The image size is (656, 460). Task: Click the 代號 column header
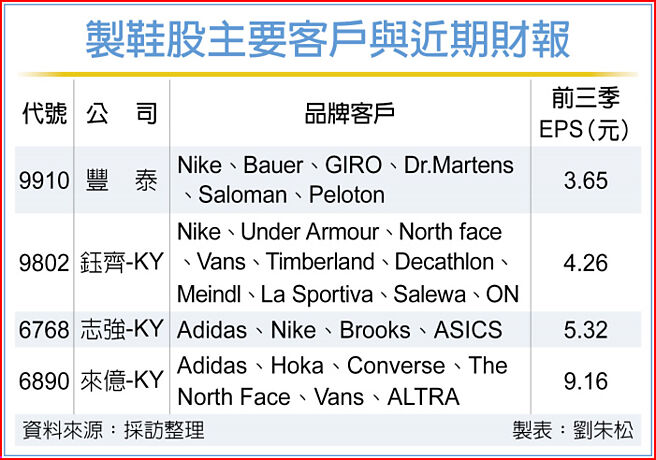coord(44,114)
